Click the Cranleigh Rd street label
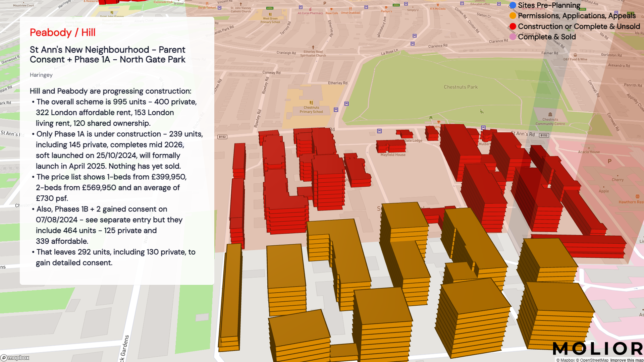Screen dimensions: 644x362 point(286,53)
